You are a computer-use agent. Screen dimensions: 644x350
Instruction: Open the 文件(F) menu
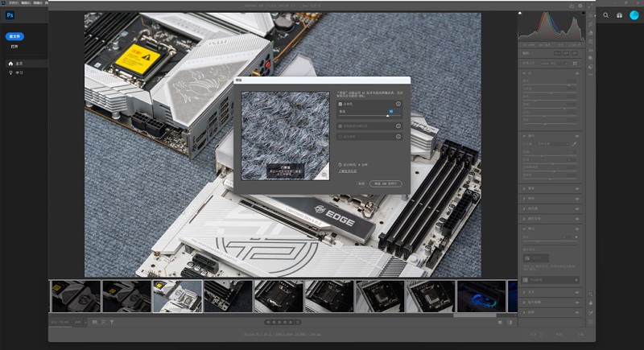coord(14,2)
